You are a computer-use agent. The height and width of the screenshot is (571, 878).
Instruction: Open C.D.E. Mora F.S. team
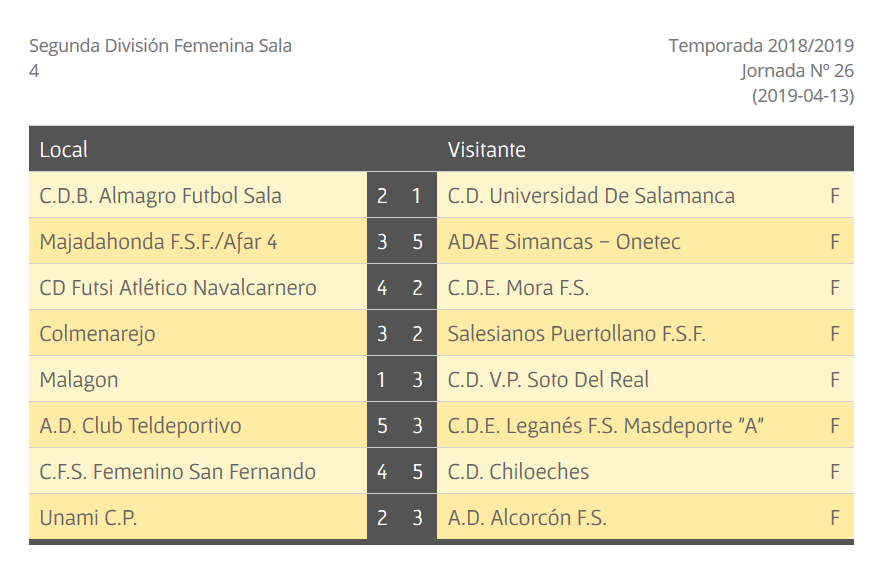(518, 288)
